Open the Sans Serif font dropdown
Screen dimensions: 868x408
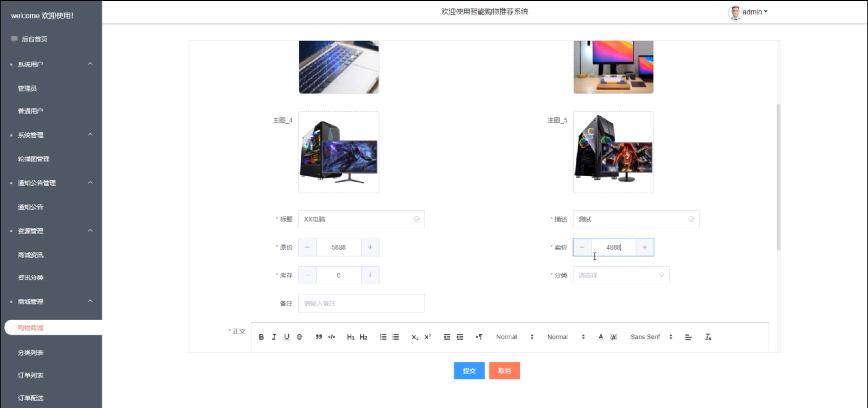pos(651,337)
